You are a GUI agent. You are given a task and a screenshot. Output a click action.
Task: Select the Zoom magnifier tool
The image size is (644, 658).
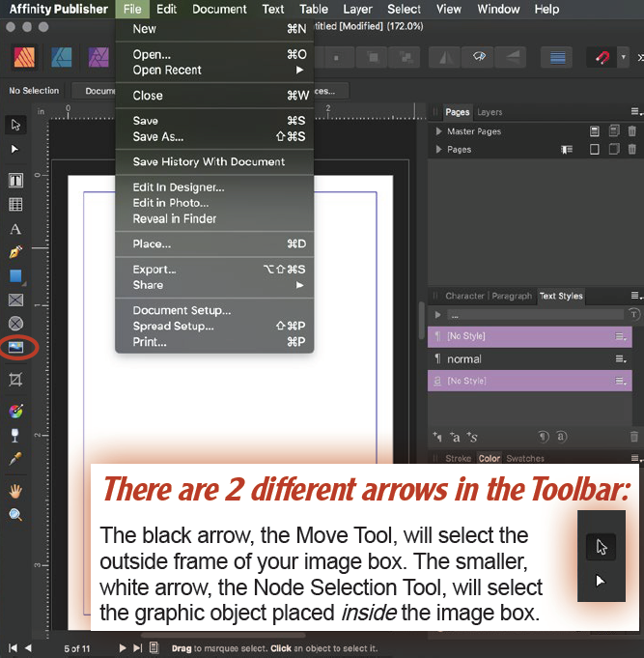(15, 515)
